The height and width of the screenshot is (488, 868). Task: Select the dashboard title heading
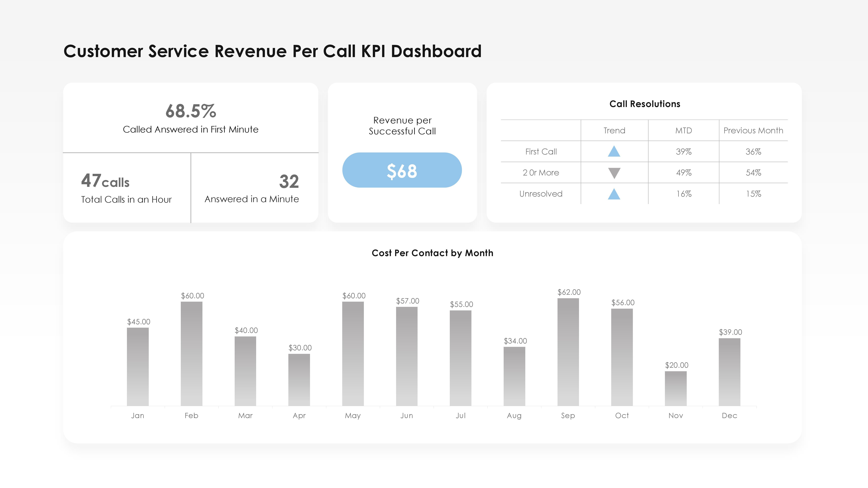click(x=273, y=51)
